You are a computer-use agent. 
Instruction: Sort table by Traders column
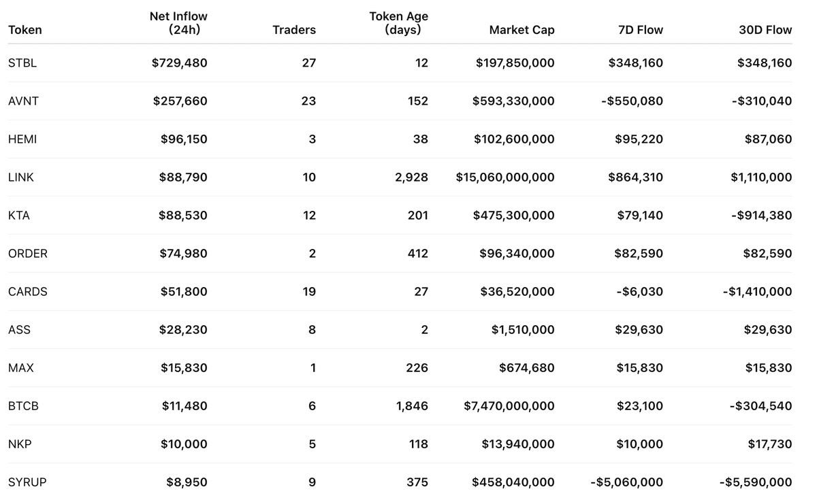(294, 30)
